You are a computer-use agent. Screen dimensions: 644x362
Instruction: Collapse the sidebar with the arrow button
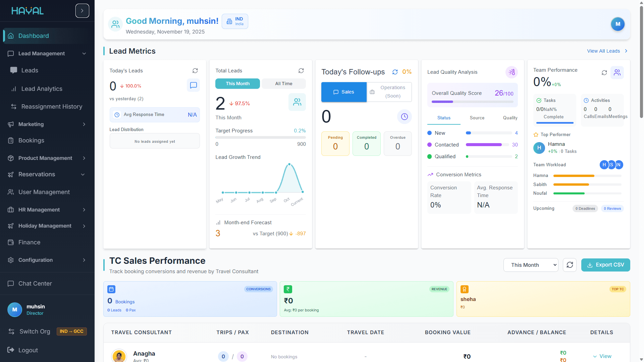coord(82,11)
